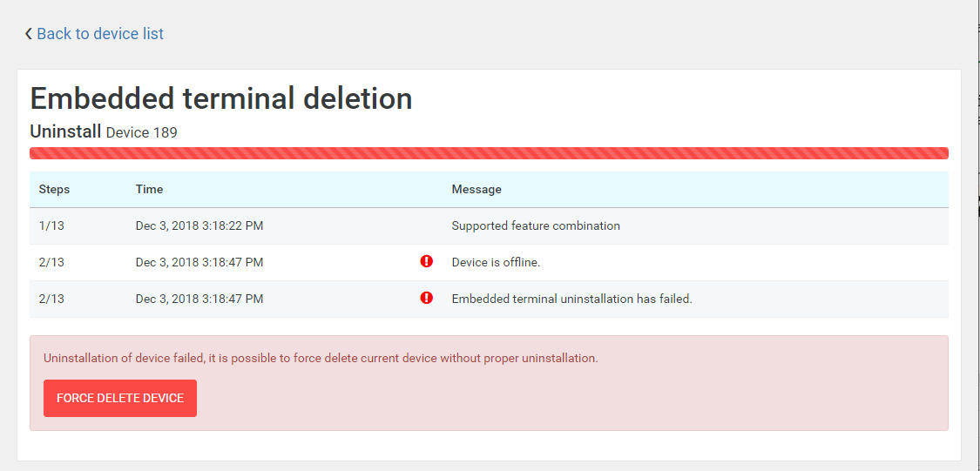The width and height of the screenshot is (980, 471).
Task: Click the step 1/13 cell
Action: [51, 225]
